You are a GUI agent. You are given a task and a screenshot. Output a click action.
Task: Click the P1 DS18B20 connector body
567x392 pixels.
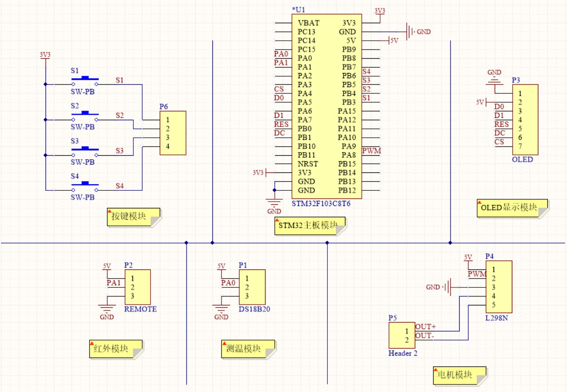tap(252, 287)
